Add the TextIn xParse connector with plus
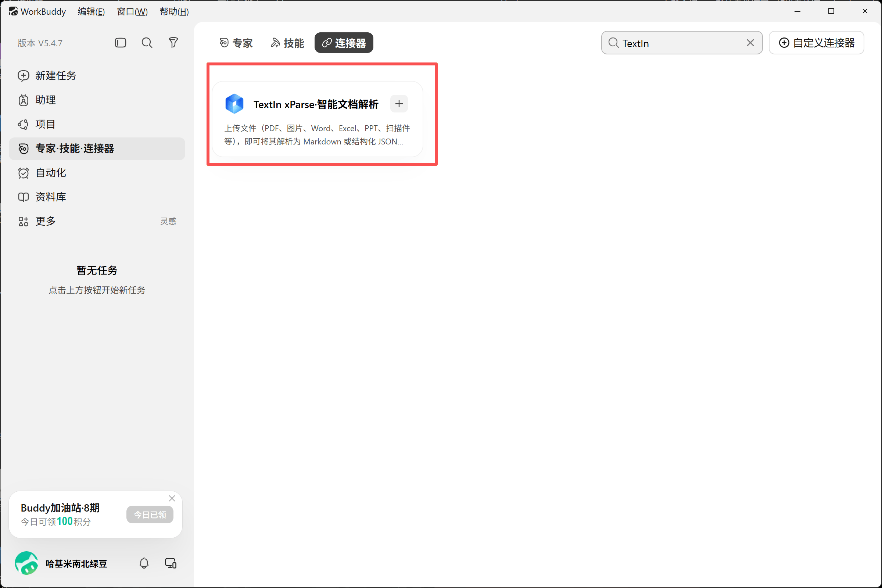This screenshot has width=882, height=588. tap(399, 104)
